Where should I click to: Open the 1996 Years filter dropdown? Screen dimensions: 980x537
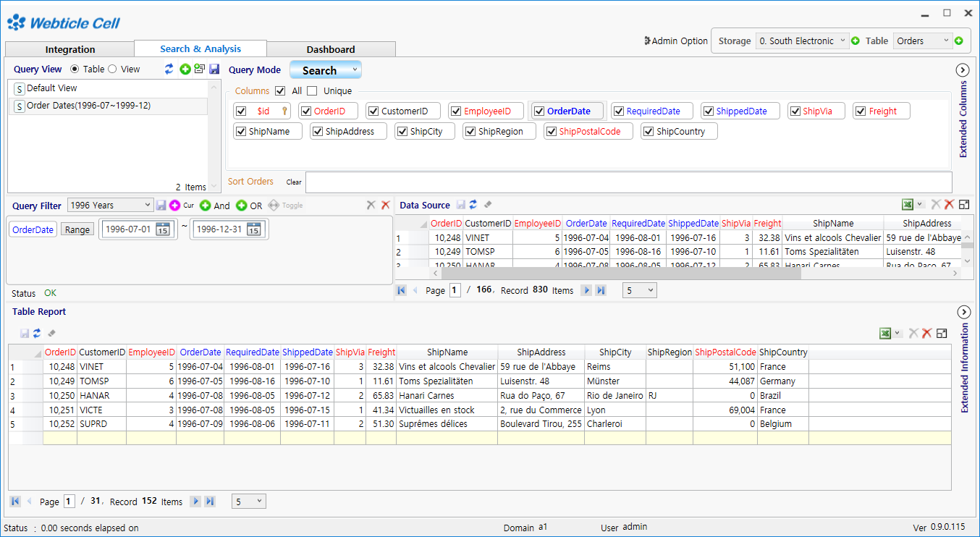pos(111,206)
